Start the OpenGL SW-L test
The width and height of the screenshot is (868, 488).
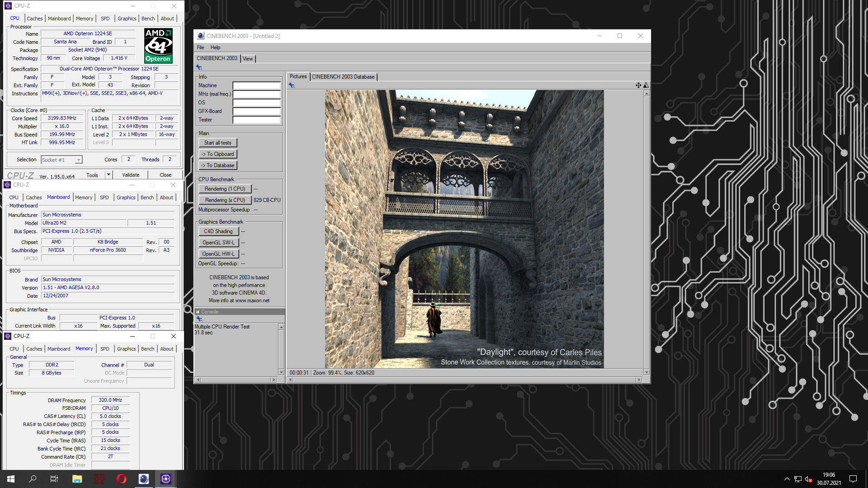tap(218, 243)
